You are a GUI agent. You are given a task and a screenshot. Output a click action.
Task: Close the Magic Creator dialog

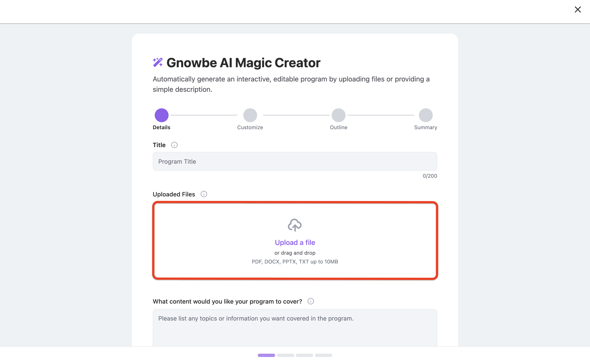click(x=578, y=10)
